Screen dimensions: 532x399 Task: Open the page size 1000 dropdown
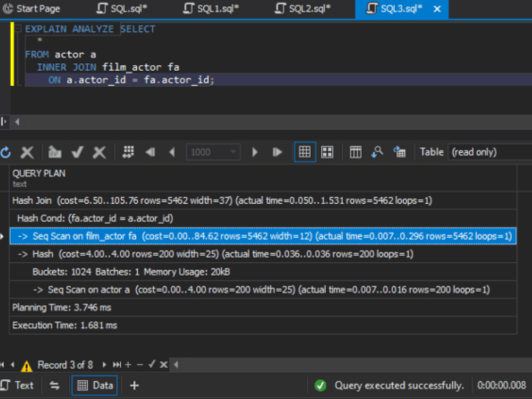234,152
